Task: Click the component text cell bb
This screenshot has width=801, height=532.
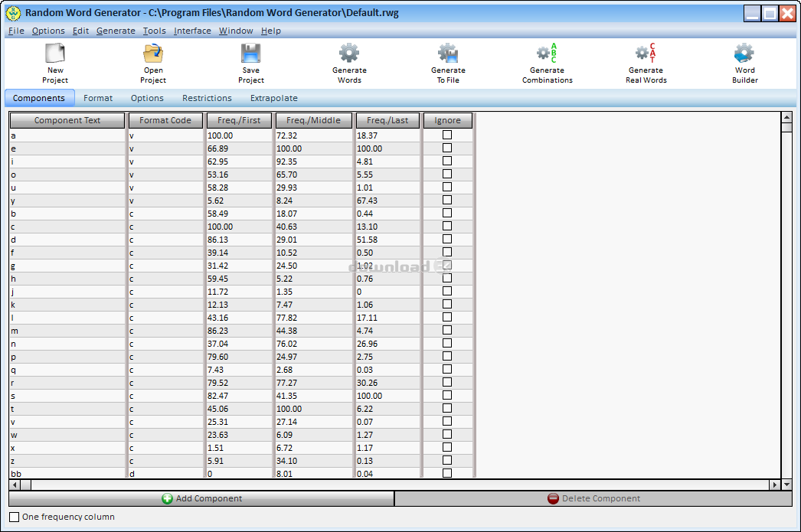Action: coord(67,474)
